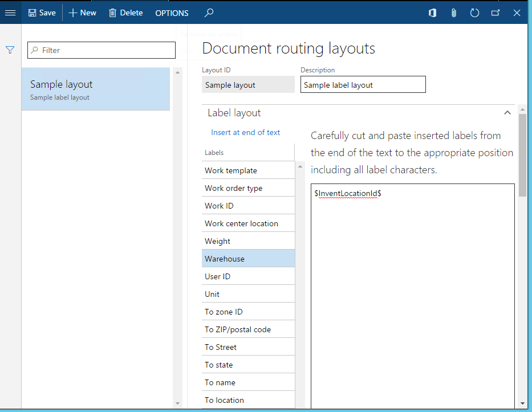Click Insert at end of text
The width and height of the screenshot is (532, 412).
point(245,132)
